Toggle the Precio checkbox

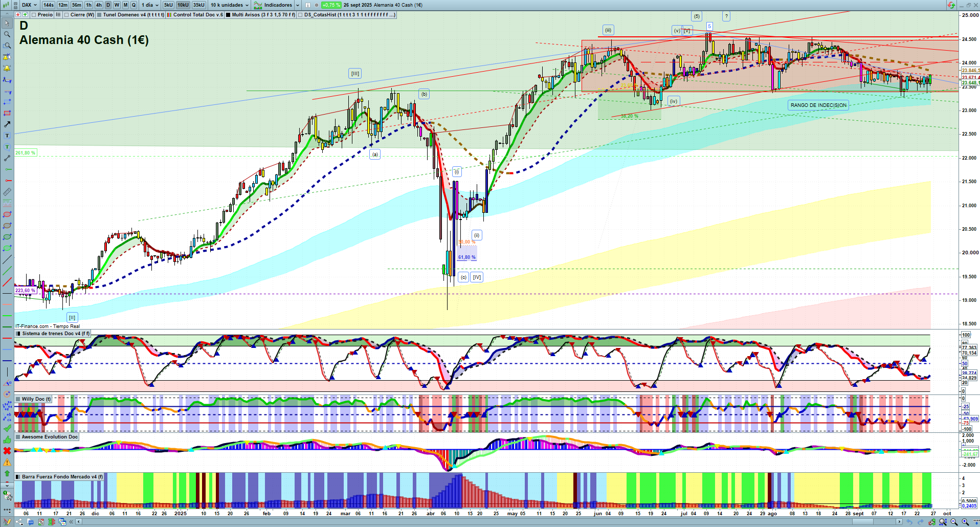34,15
